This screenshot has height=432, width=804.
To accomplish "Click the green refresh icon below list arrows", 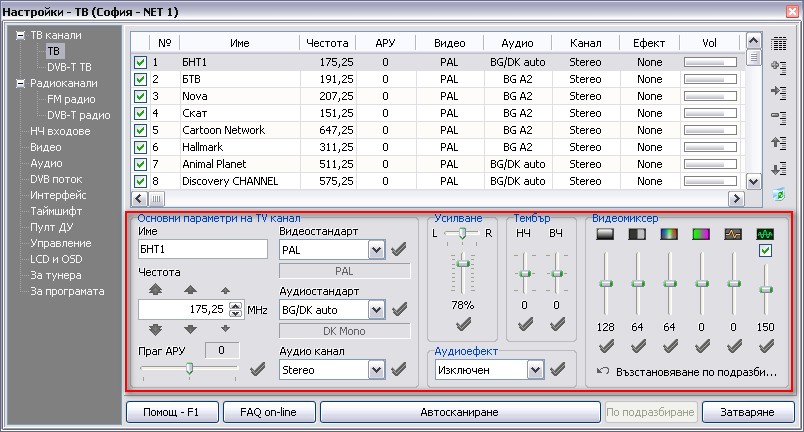I will (778, 194).
